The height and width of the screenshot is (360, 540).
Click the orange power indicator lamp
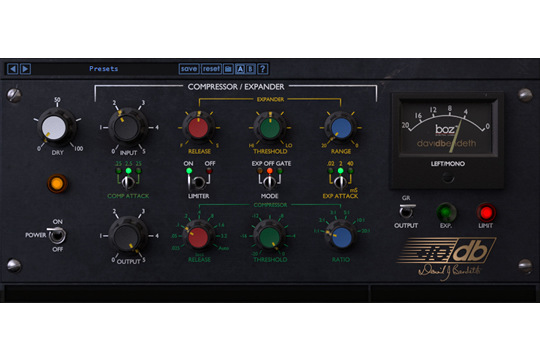click(57, 184)
